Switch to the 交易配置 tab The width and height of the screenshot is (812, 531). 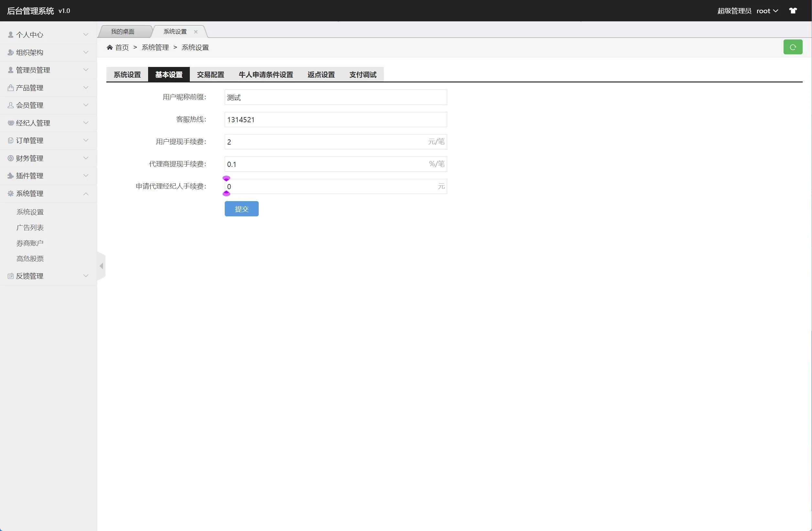click(x=210, y=74)
